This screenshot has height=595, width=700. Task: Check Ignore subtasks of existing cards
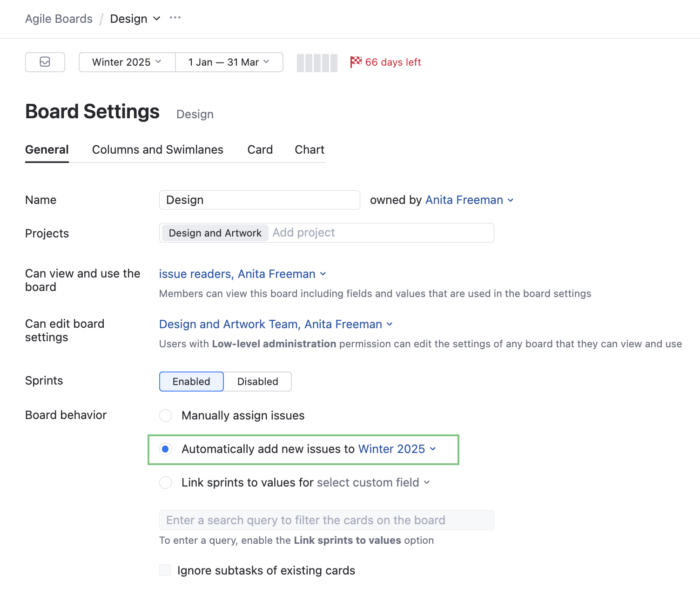165,570
